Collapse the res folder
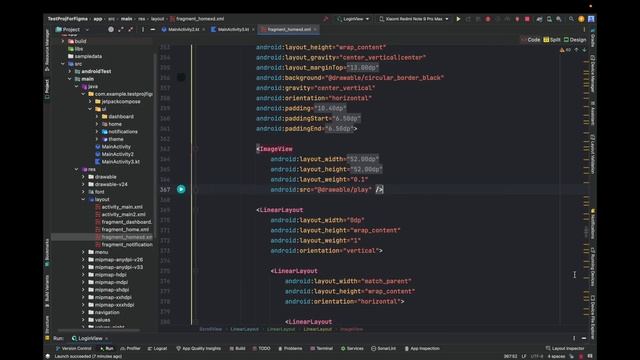Viewport: 640px width, 360px height. pos(77,169)
